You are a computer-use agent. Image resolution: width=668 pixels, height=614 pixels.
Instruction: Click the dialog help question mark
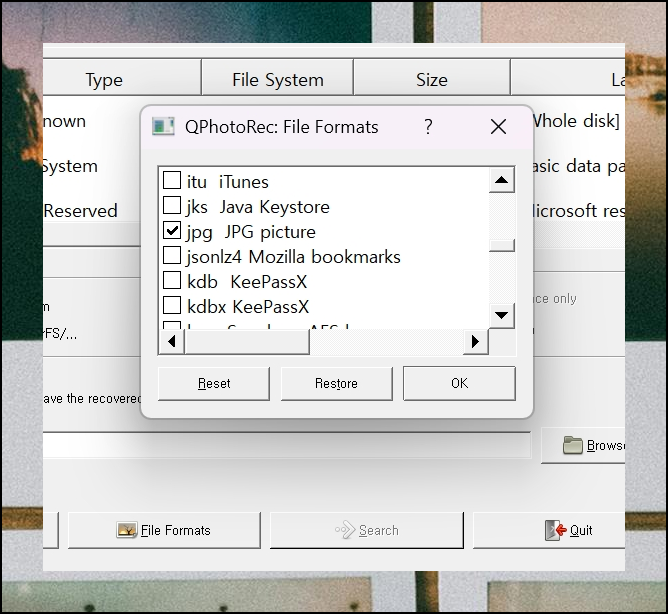tap(428, 127)
